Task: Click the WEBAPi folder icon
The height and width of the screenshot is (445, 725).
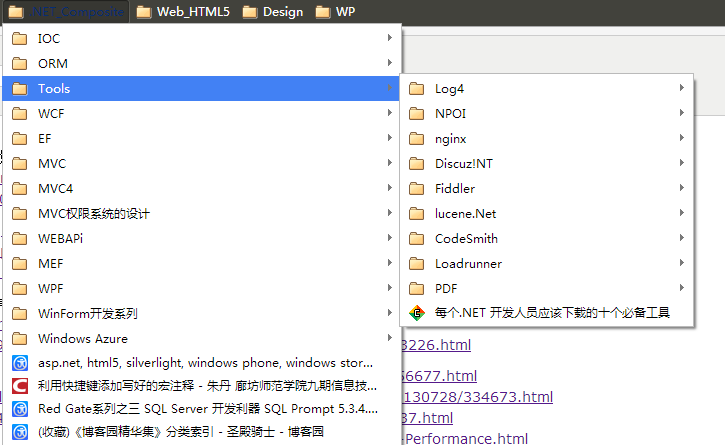Action: (19, 238)
